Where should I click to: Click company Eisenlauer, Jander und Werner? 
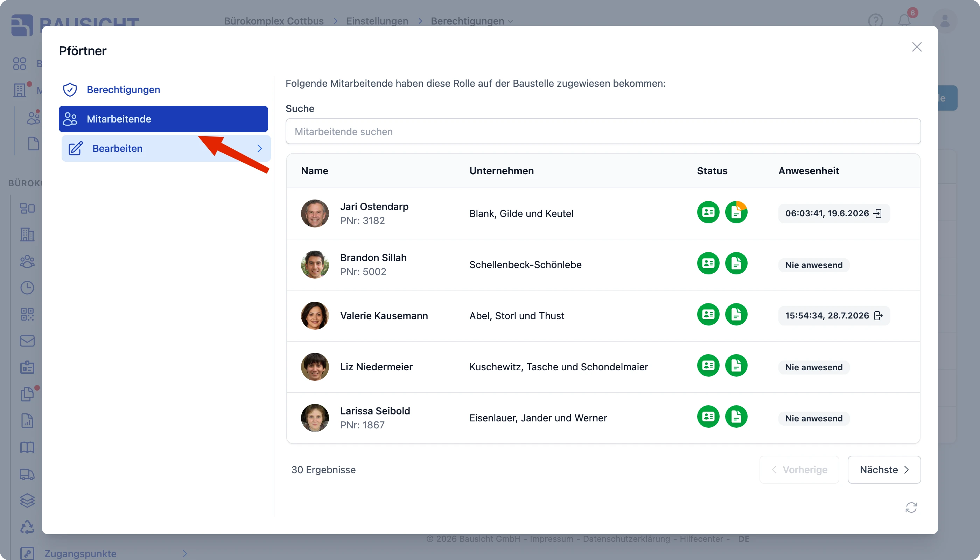click(x=538, y=418)
